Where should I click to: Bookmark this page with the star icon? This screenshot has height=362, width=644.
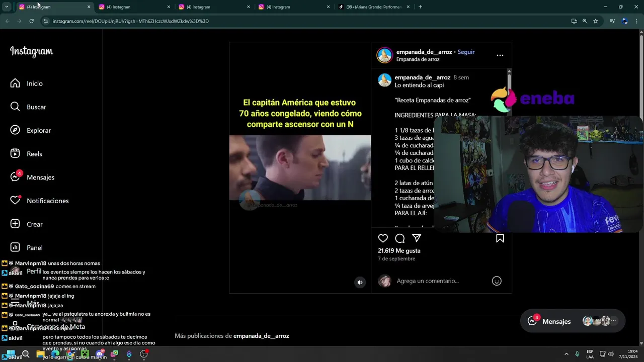point(596,21)
